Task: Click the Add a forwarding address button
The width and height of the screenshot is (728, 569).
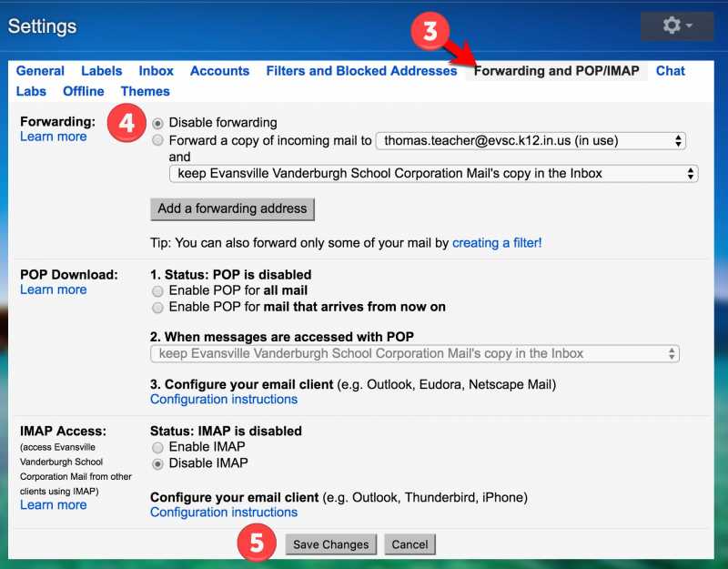Action: click(x=232, y=208)
